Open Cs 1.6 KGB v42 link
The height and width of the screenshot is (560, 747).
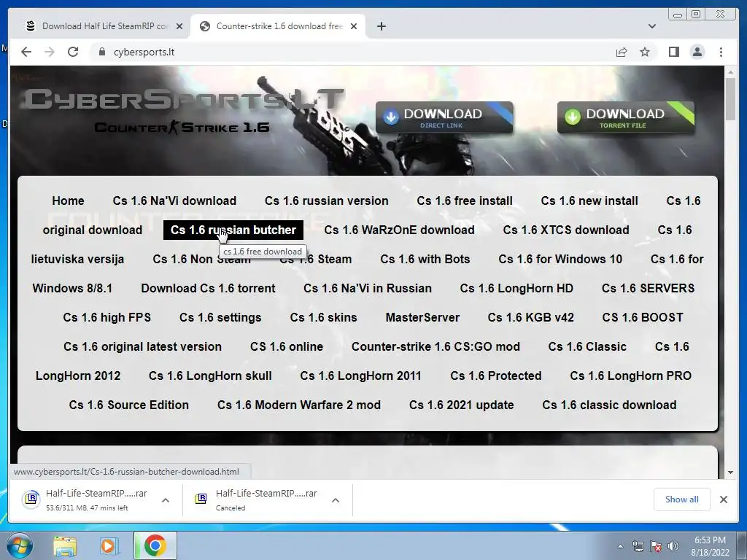[531, 317]
